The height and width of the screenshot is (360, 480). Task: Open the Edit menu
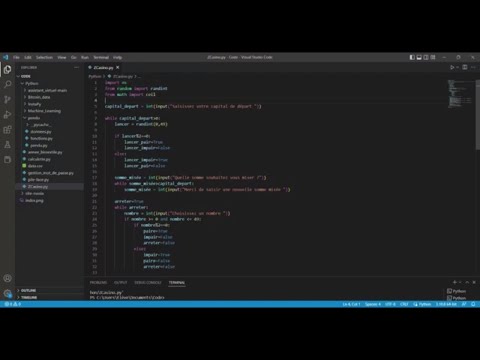[28, 57]
